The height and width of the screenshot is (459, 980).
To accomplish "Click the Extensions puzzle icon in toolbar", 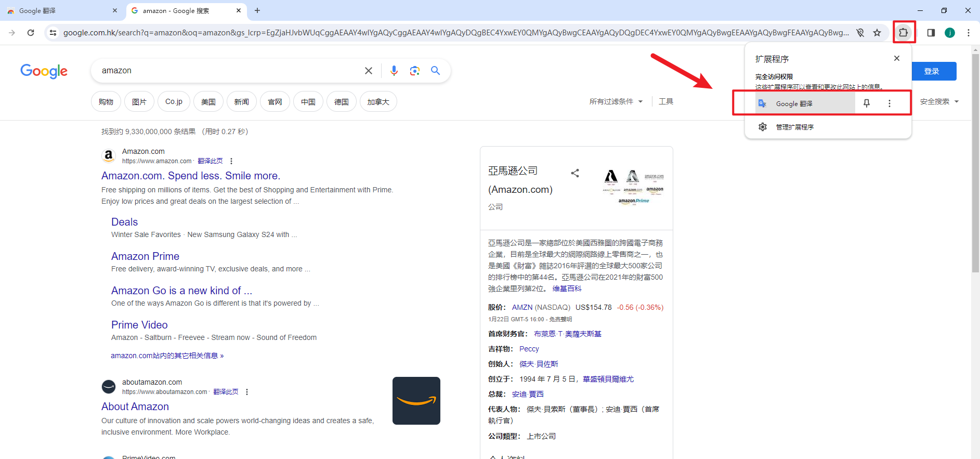I will [x=904, y=32].
